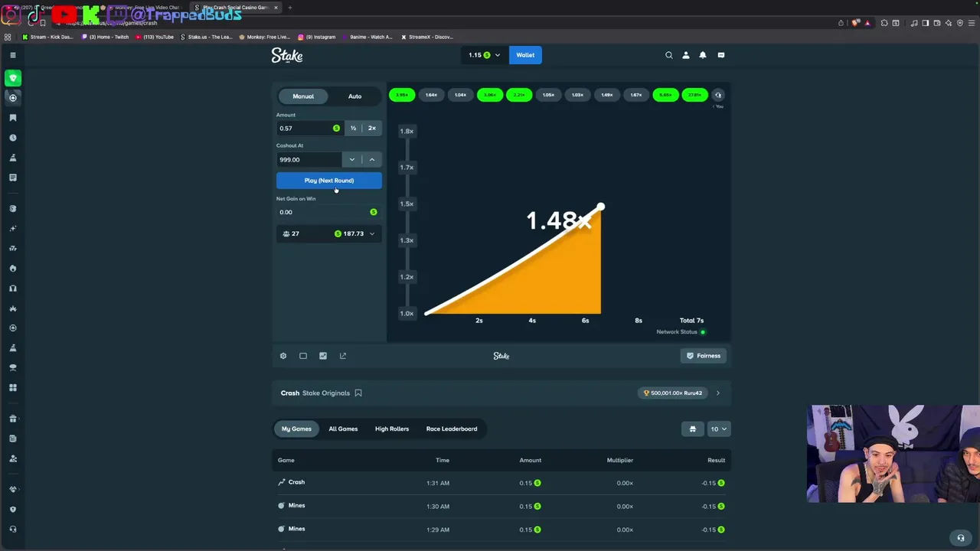The width and height of the screenshot is (980, 551).
Task: Halve the bet amount with ½
Action: tap(353, 129)
